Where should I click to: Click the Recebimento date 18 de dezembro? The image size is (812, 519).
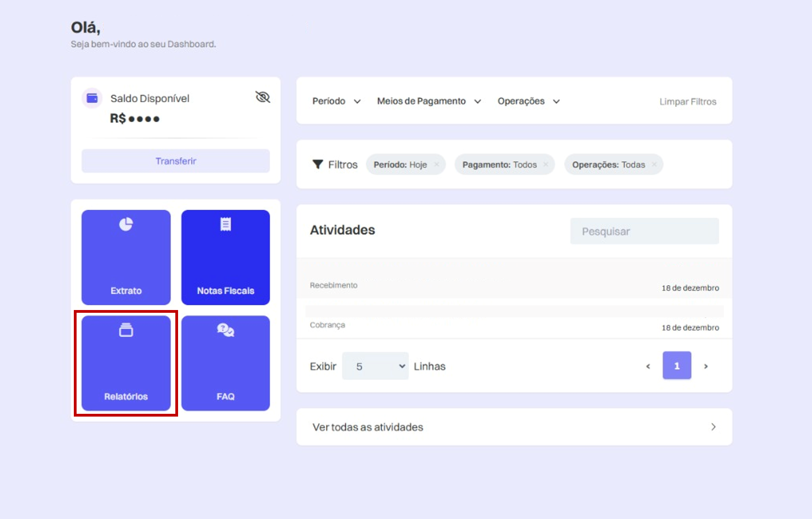(690, 288)
